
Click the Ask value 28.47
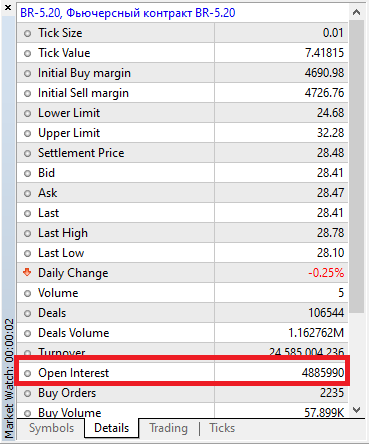[x=330, y=193]
